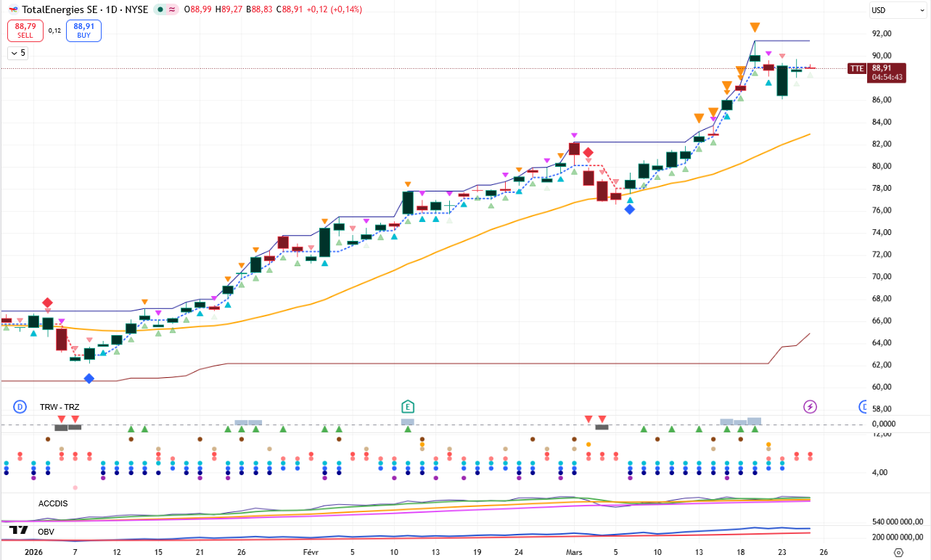Open the dividend D icon beside TRW - TRZ
This screenshot has height=560, width=931.
click(x=20, y=406)
